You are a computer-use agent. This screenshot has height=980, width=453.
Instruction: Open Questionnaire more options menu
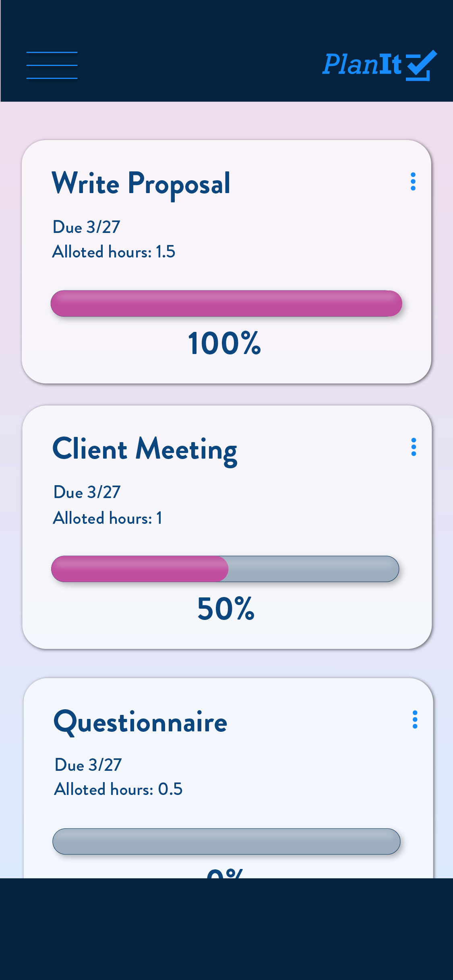415,720
